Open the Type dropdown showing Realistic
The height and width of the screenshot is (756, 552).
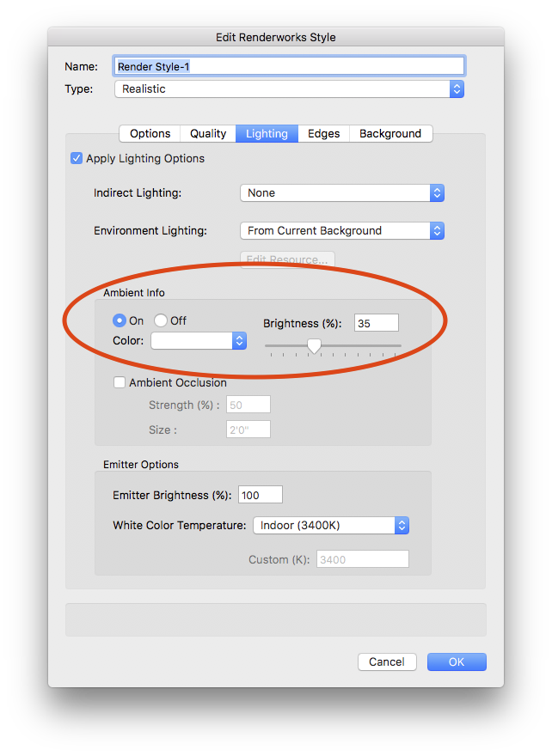point(289,88)
